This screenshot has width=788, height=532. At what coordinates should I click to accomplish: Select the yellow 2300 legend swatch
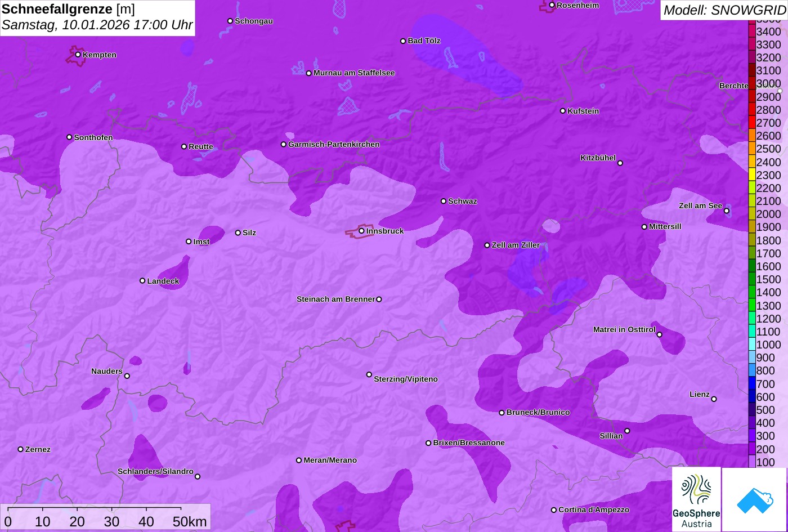point(752,175)
